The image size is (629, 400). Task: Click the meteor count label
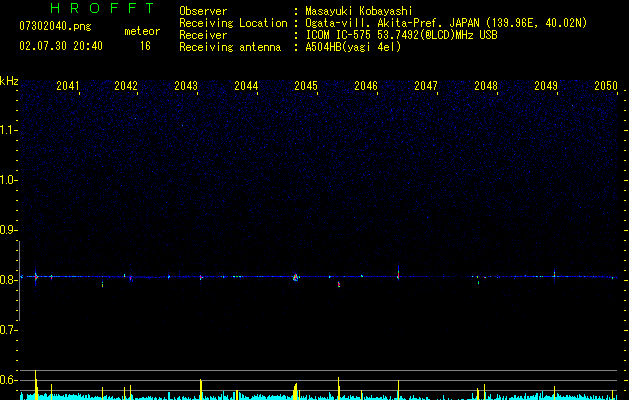(142, 31)
